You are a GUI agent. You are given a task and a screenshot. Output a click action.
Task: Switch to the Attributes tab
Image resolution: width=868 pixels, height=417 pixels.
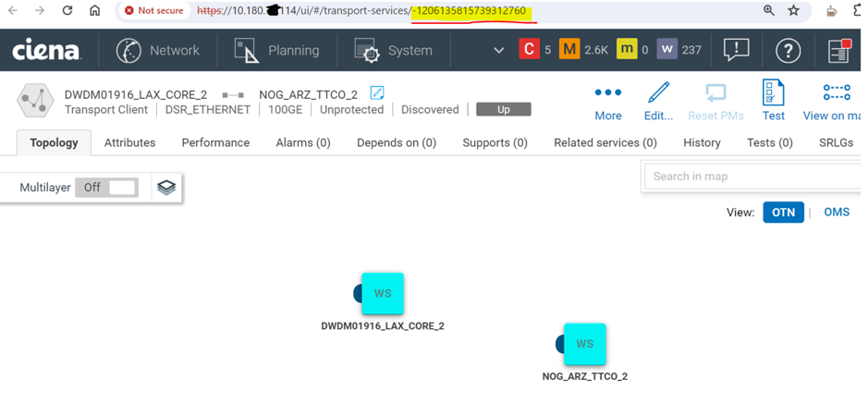coord(129,143)
